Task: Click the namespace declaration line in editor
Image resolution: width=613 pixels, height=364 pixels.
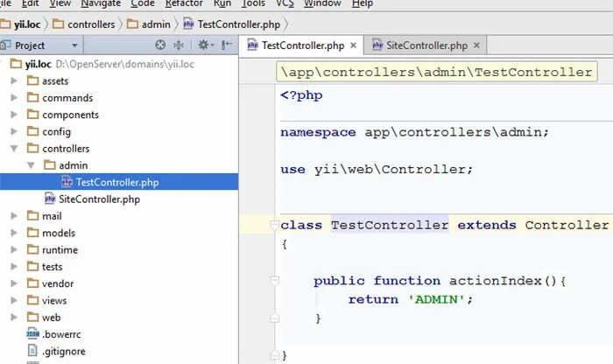Action: click(x=414, y=132)
